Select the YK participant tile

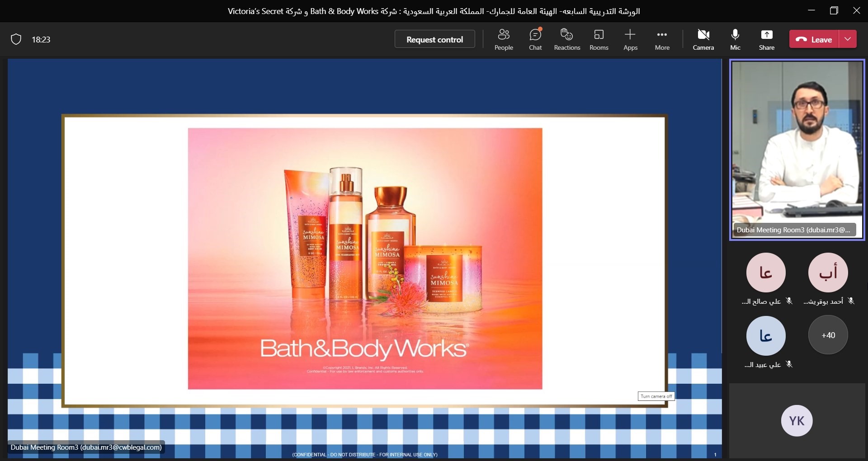click(x=797, y=421)
